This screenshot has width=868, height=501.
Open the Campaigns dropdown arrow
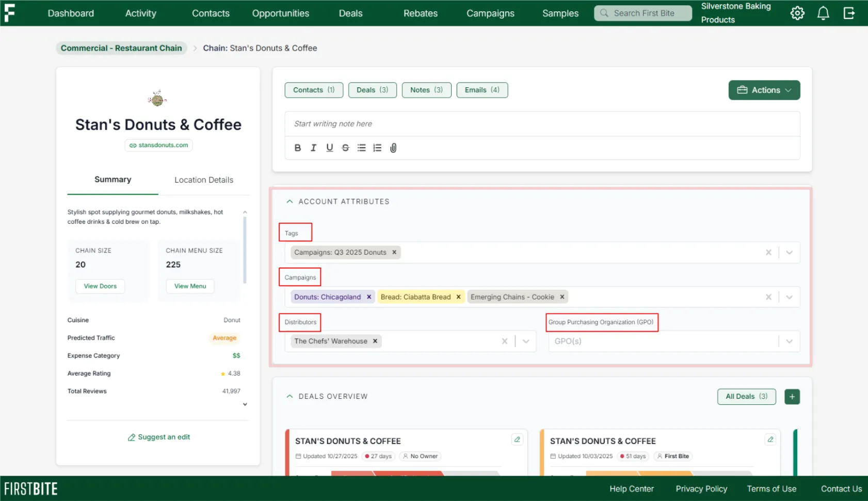(789, 297)
